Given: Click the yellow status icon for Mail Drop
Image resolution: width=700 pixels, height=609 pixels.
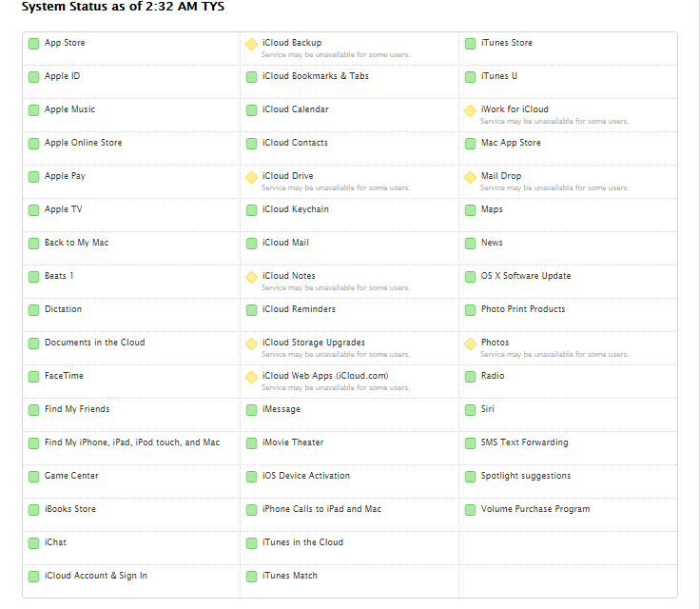Looking at the screenshot, I should (x=470, y=177).
